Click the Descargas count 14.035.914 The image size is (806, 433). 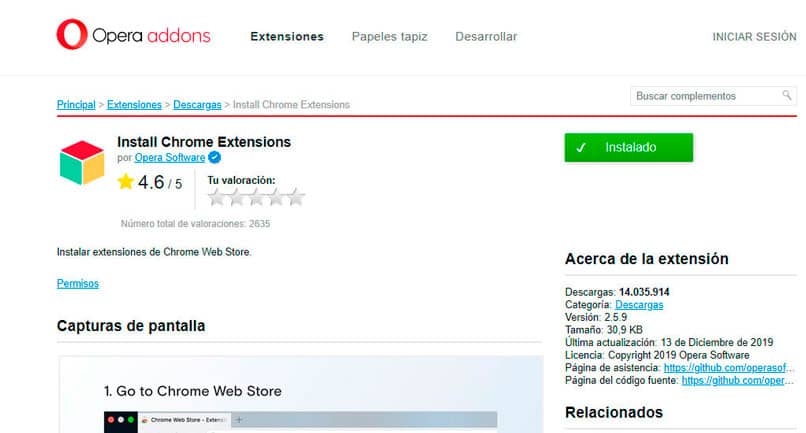(644, 292)
